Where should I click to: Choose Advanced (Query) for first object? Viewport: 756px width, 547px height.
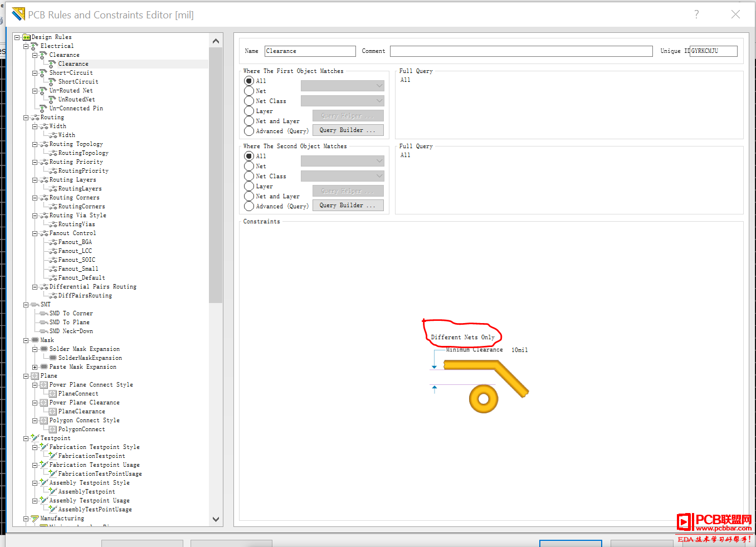pos(249,131)
